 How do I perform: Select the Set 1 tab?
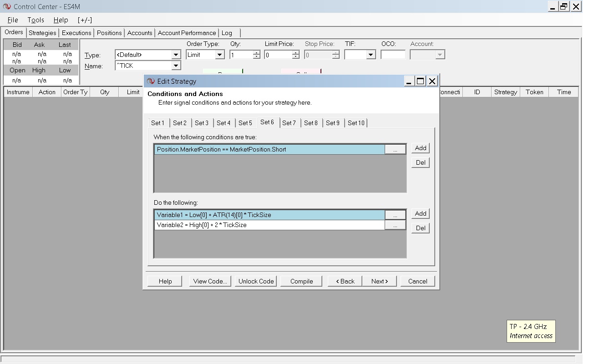click(x=158, y=123)
